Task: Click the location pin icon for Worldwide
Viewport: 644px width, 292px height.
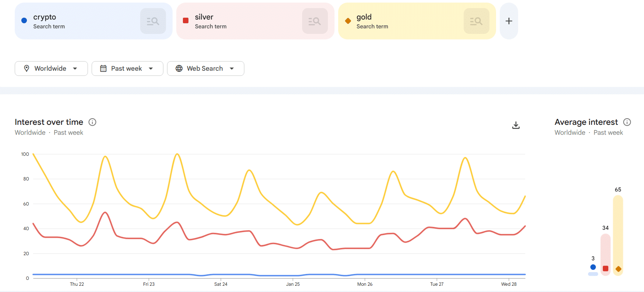Action: [x=26, y=68]
